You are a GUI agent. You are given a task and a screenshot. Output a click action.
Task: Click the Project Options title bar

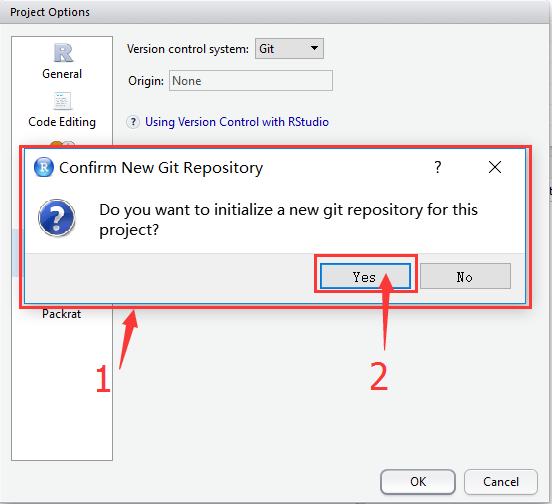[x=275, y=12]
